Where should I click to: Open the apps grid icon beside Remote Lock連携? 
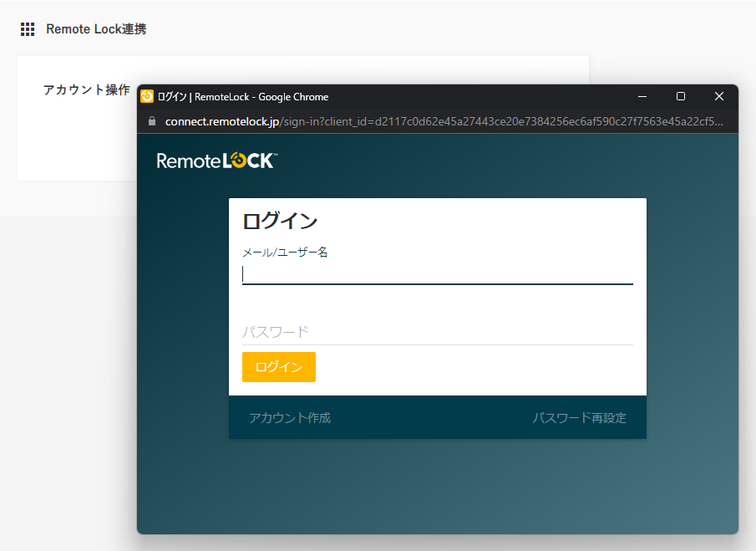point(28,29)
